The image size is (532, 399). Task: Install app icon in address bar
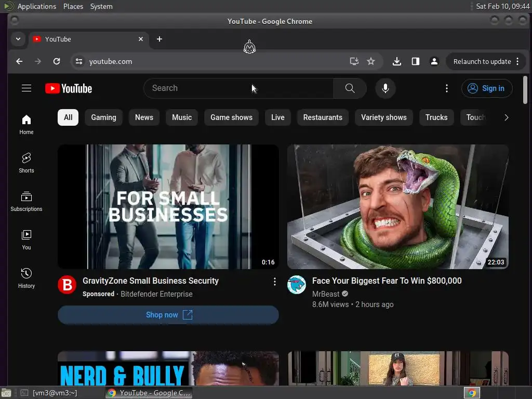tap(354, 61)
